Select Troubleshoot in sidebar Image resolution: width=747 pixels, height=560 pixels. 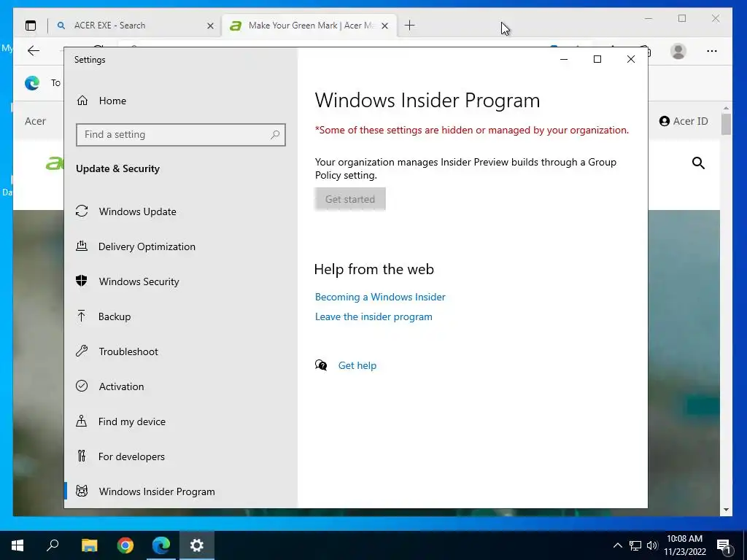click(128, 351)
